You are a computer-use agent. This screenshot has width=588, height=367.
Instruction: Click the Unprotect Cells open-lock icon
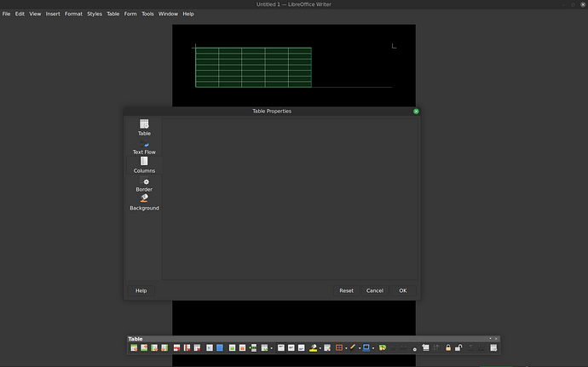tap(458, 348)
